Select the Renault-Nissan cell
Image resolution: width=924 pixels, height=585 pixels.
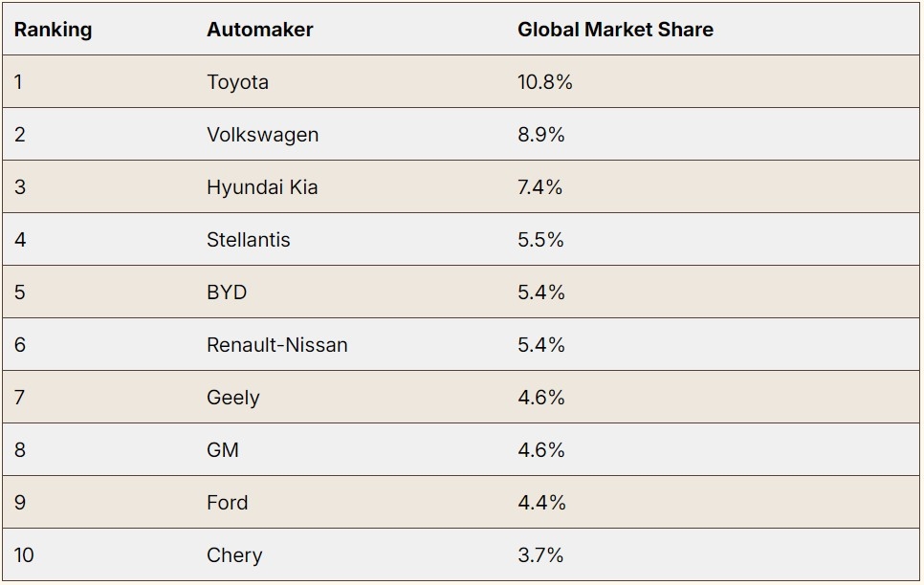coord(276,345)
